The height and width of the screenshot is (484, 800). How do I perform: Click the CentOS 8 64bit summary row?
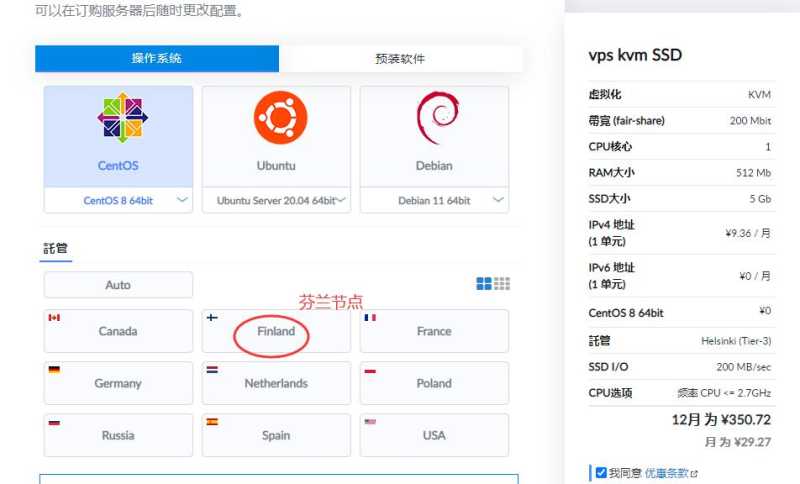point(682,313)
